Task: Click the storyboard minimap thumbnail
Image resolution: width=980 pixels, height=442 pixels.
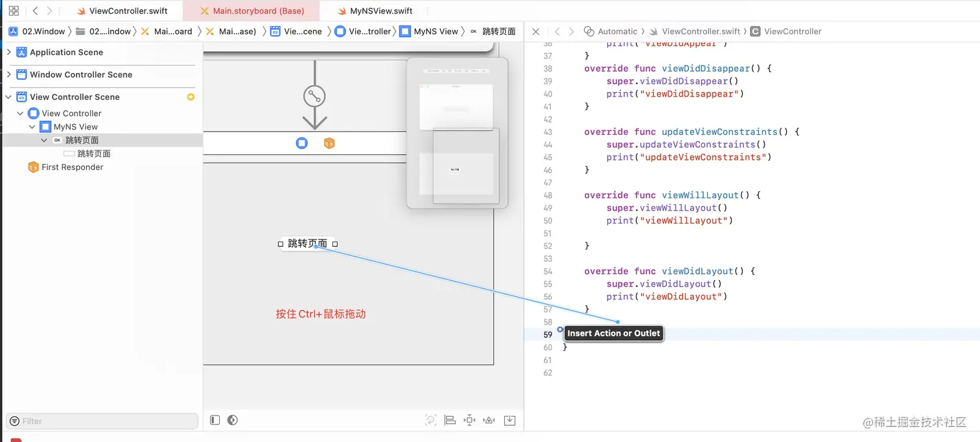Action: point(457,133)
